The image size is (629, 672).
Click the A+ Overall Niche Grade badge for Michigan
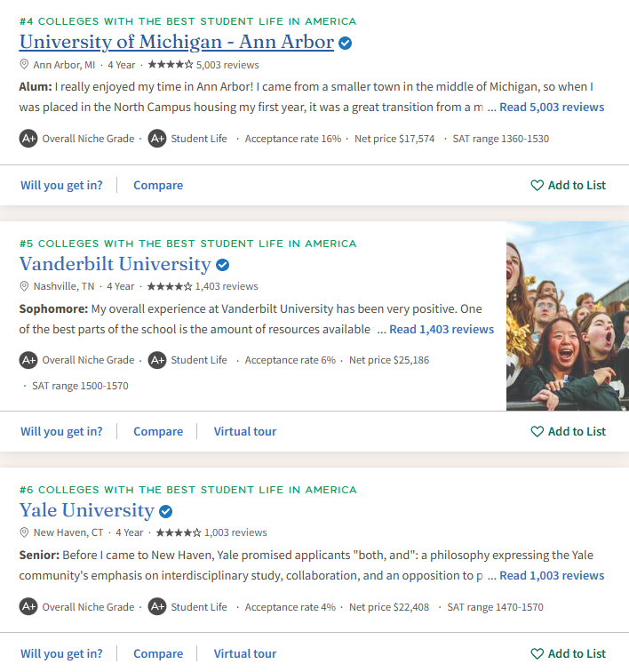(28, 139)
